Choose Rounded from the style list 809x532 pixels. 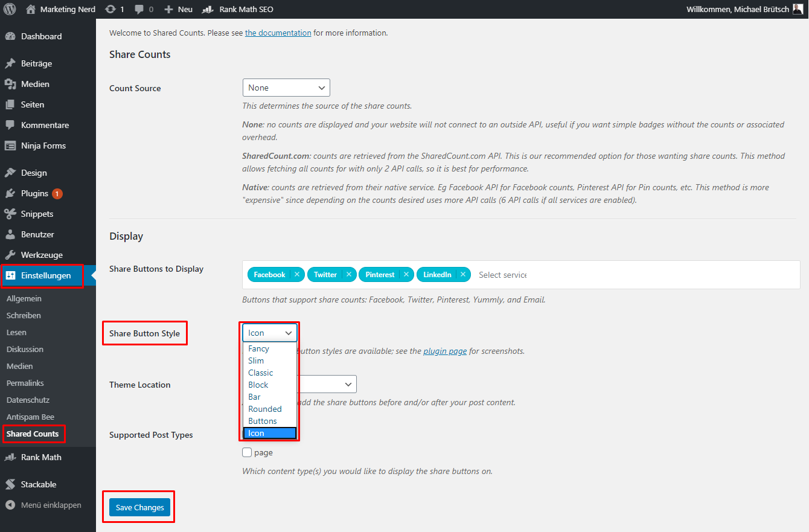270,409
